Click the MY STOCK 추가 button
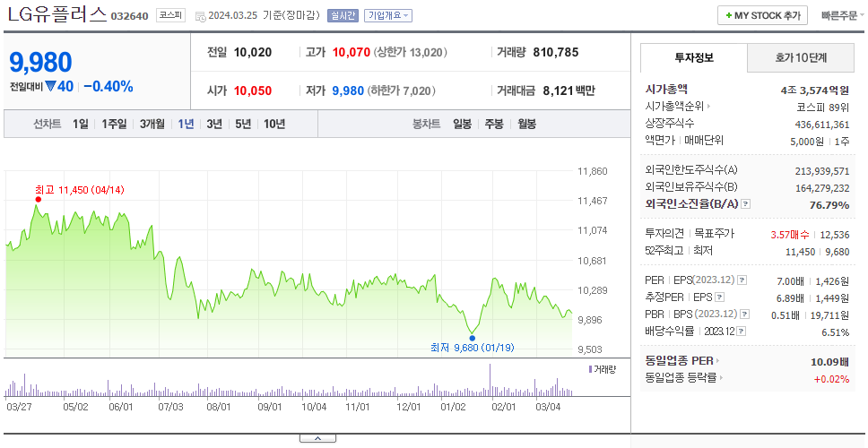 [x=762, y=15]
